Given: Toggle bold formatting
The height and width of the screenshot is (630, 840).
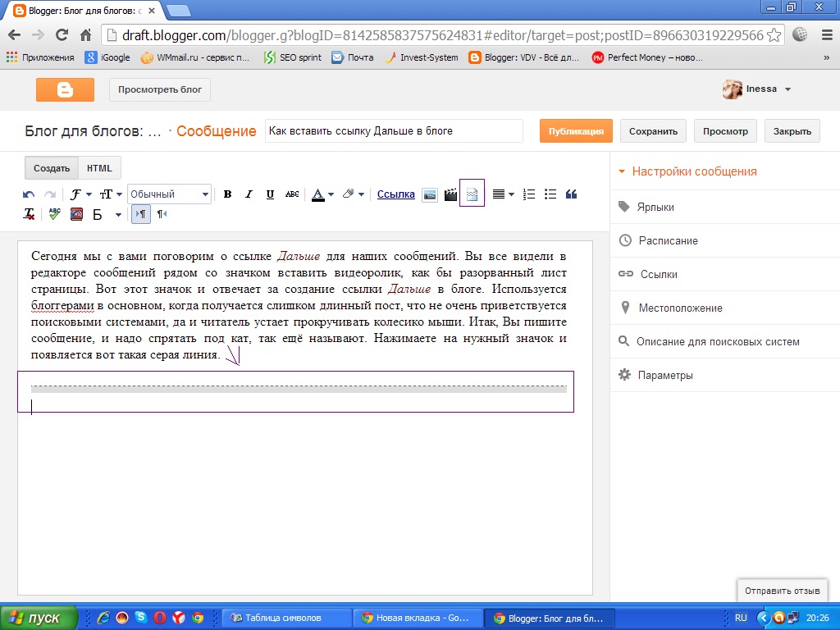Looking at the screenshot, I should (x=227, y=194).
